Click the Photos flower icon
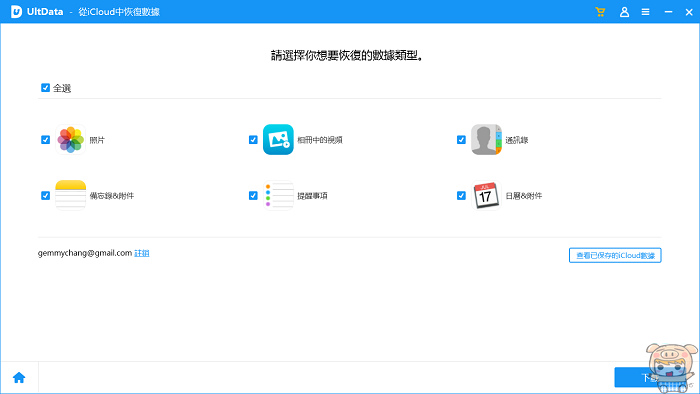This screenshot has width=700, height=394. pos(71,140)
